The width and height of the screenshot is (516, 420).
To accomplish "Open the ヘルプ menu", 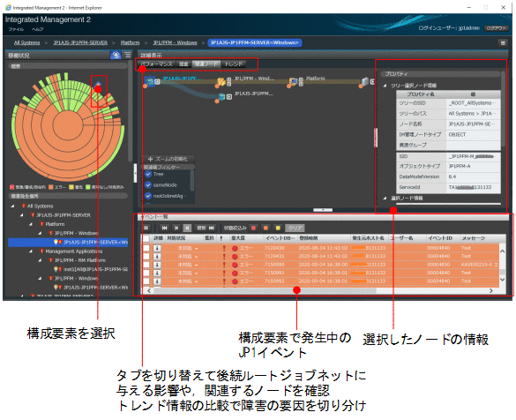I will pyautogui.click(x=38, y=29).
